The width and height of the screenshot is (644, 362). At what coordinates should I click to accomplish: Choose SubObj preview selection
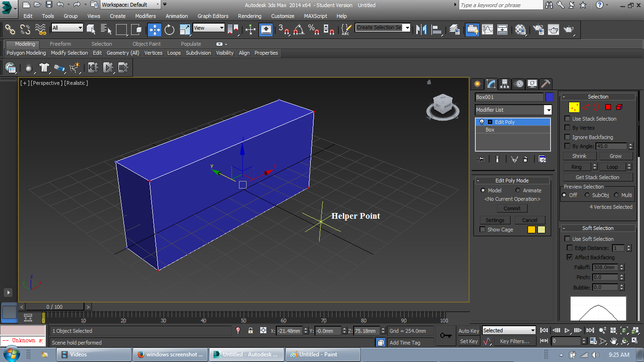[587, 195]
